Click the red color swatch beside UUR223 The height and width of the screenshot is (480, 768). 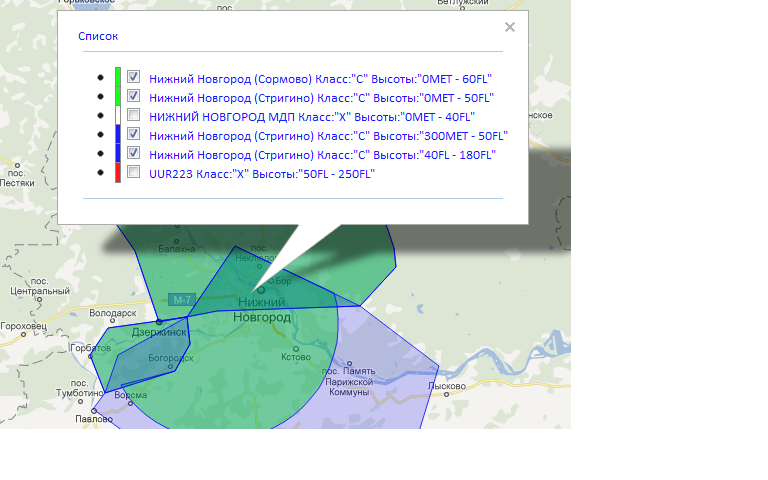118,173
